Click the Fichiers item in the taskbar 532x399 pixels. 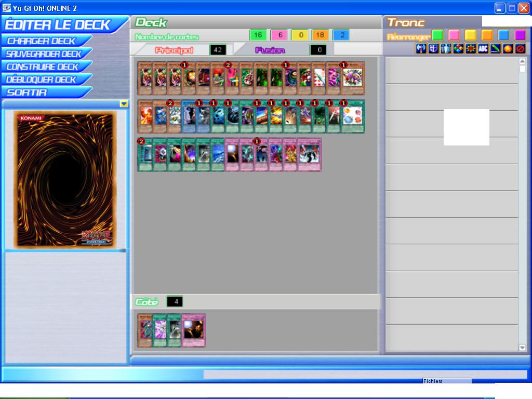pyautogui.click(x=447, y=381)
